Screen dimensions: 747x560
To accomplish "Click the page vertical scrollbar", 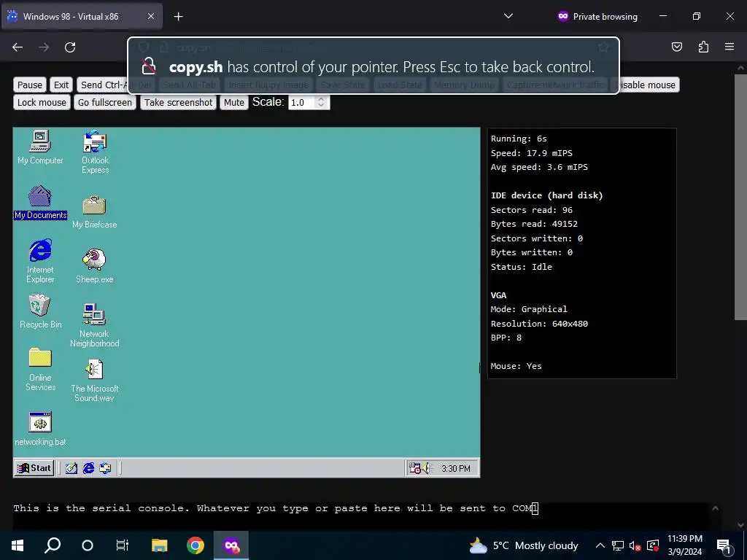I will point(740,198).
